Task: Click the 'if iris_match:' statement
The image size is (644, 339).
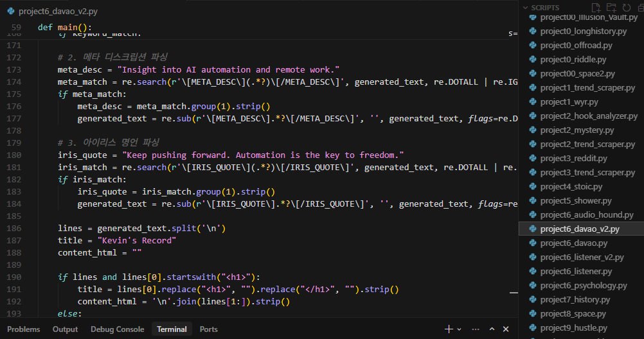Action: [x=92, y=179]
